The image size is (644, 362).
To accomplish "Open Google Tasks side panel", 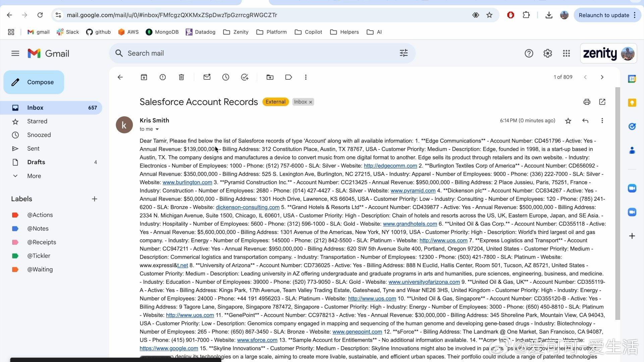I will 632,126.
